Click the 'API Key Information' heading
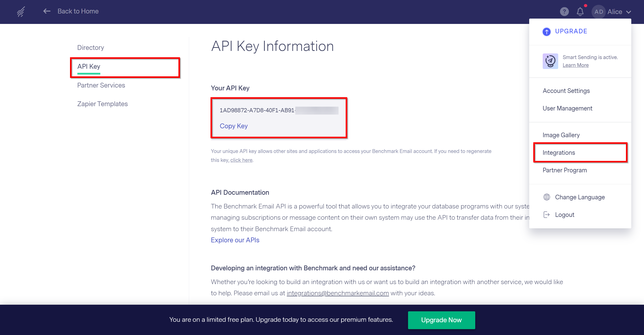The width and height of the screenshot is (644, 335). coord(272,46)
